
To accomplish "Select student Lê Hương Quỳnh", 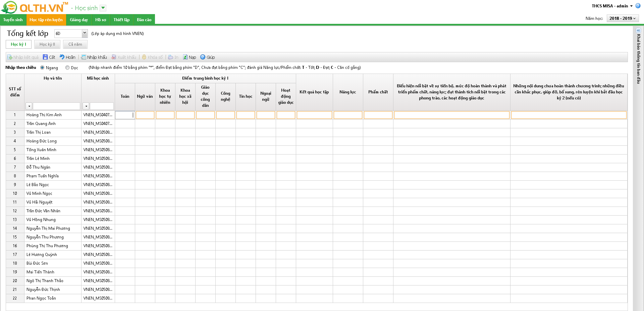I will click(x=42, y=255).
